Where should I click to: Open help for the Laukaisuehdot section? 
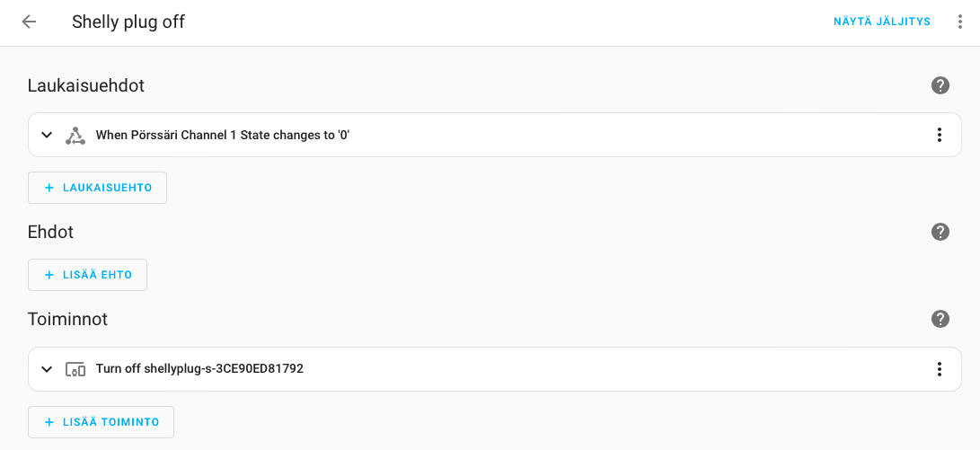(940, 85)
